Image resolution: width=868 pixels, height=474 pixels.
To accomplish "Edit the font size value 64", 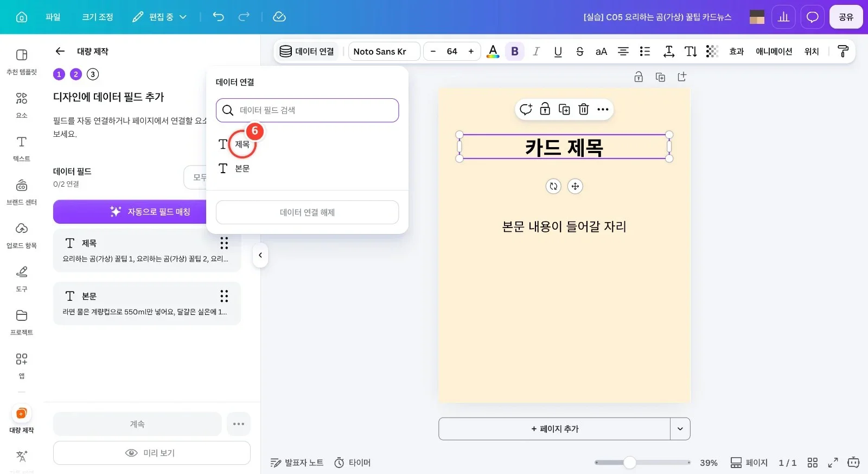I will [x=452, y=52].
